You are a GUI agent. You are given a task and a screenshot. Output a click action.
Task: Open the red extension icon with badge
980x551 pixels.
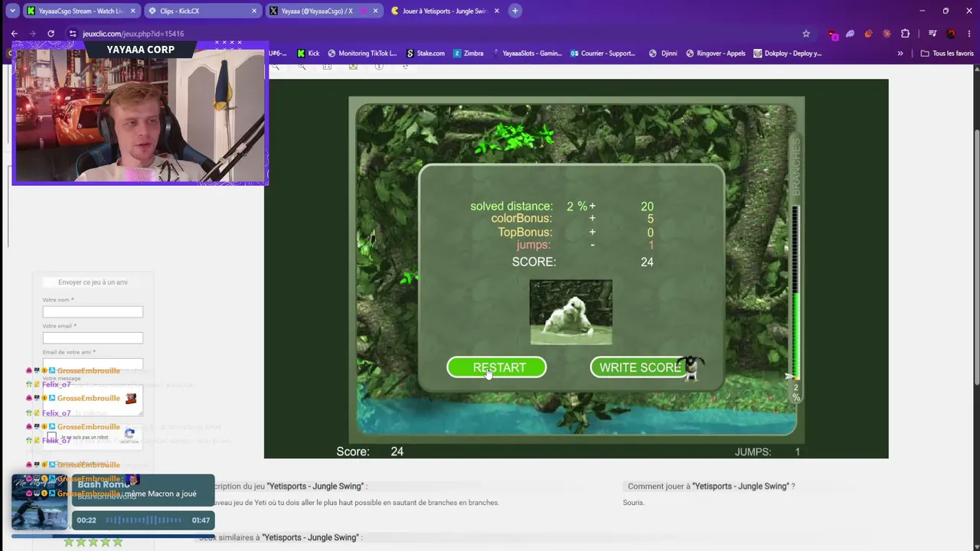[x=833, y=34]
